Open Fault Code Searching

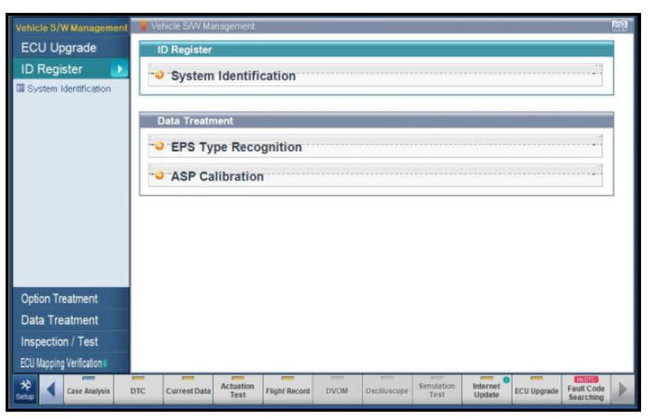click(x=586, y=390)
